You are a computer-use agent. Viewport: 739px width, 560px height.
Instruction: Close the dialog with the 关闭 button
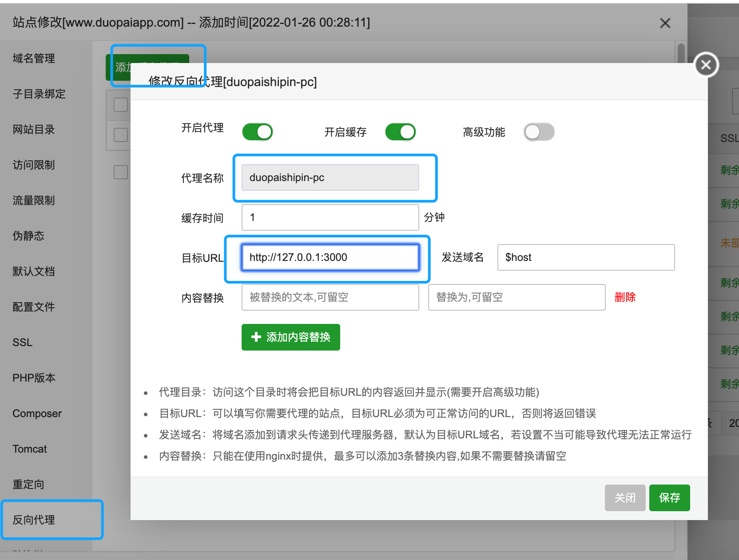point(625,497)
